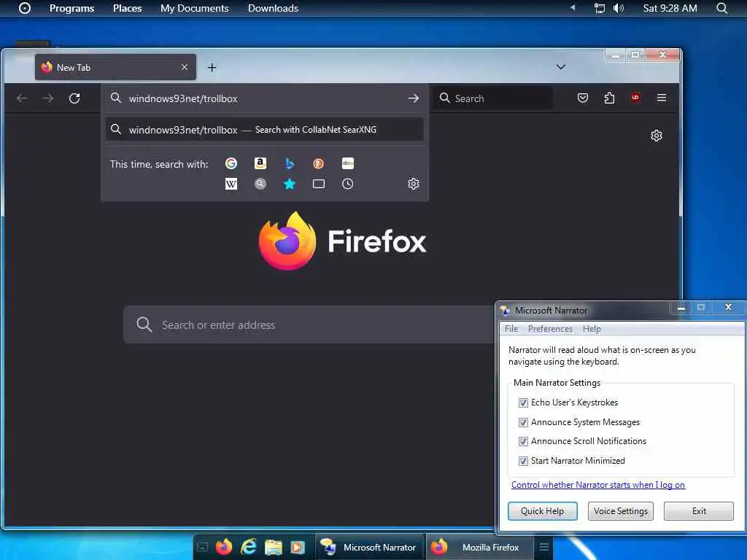Viewport: 747px width, 560px height.
Task: Open a new tab with plus button
Action: 212,68
